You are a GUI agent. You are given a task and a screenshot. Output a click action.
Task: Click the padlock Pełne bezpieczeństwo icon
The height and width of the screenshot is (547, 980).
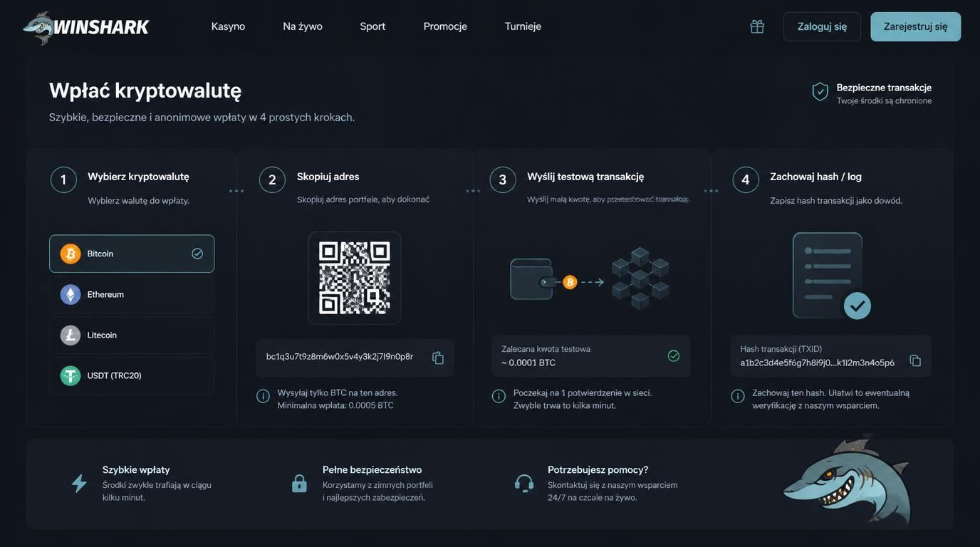[x=299, y=484]
